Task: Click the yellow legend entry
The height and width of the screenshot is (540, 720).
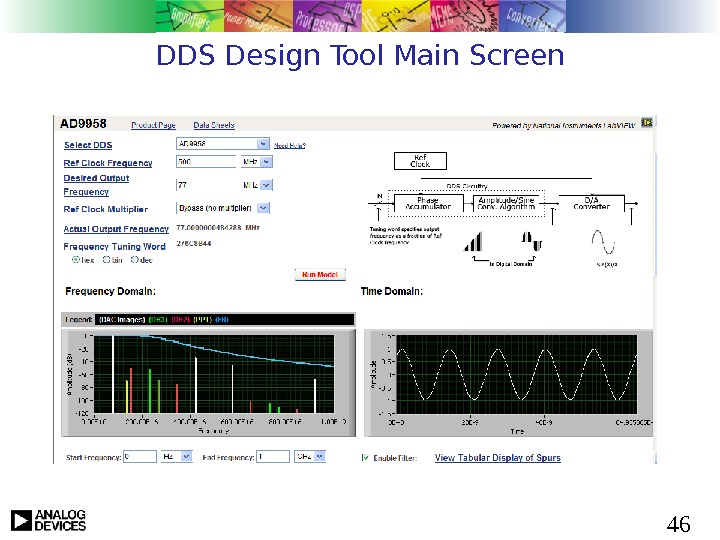Action: [202, 320]
